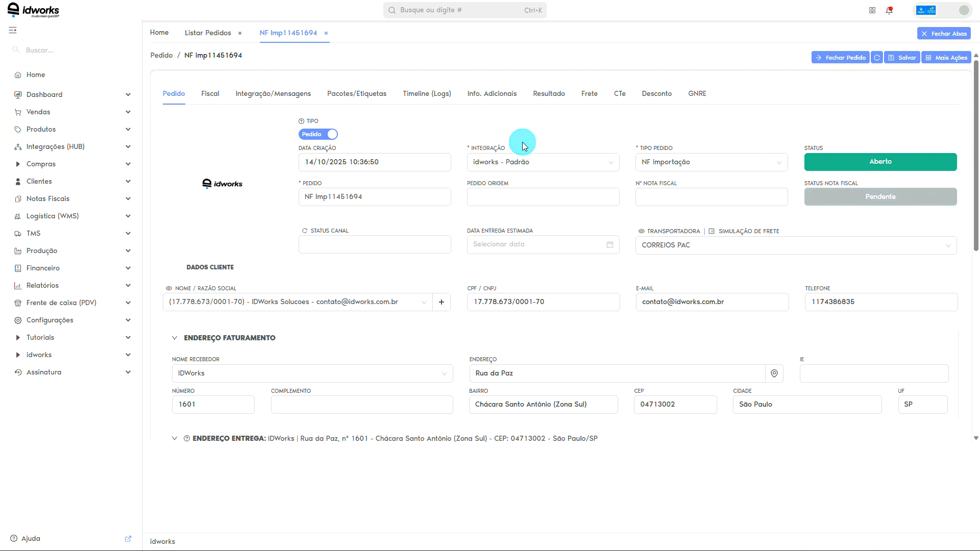The image size is (980, 551).
Task: Click the Complemento input field
Action: tap(362, 405)
